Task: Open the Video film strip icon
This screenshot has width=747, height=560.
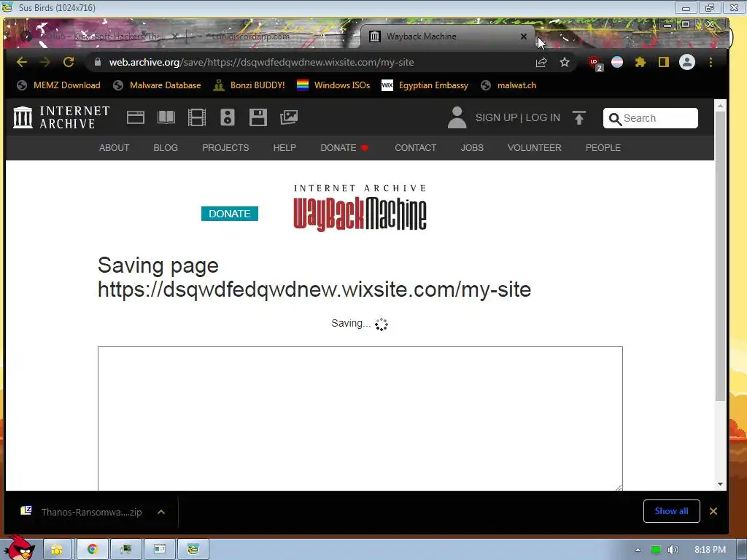Action: (197, 117)
